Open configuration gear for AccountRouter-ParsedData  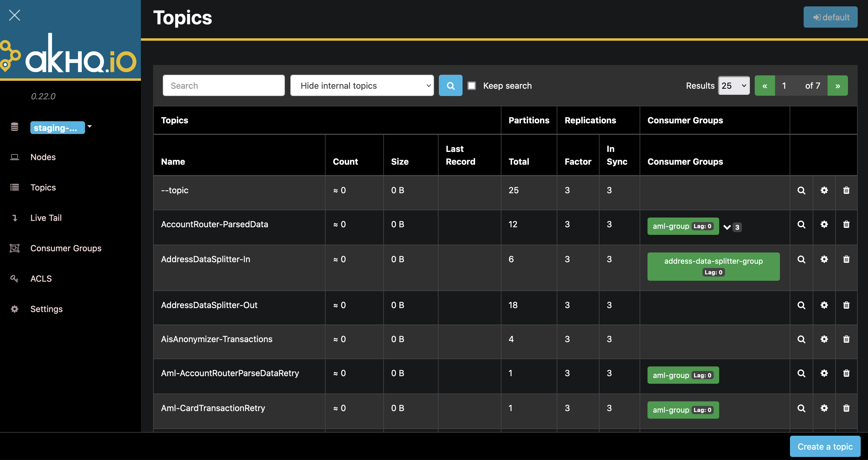pos(824,225)
